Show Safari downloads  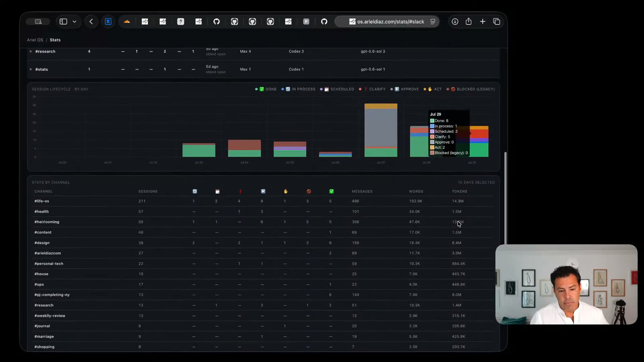pyautogui.click(x=455, y=22)
